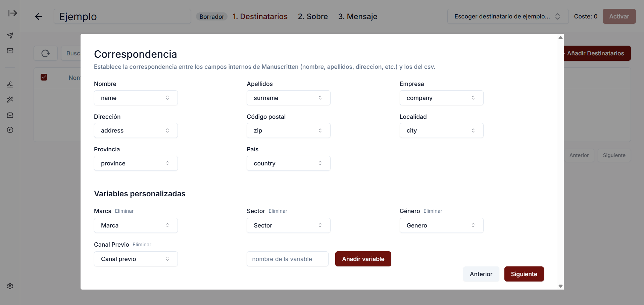This screenshot has height=305, width=644.
Task: Click the expand sidebar arrow at top left
Action: pyautogui.click(x=12, y=13)
